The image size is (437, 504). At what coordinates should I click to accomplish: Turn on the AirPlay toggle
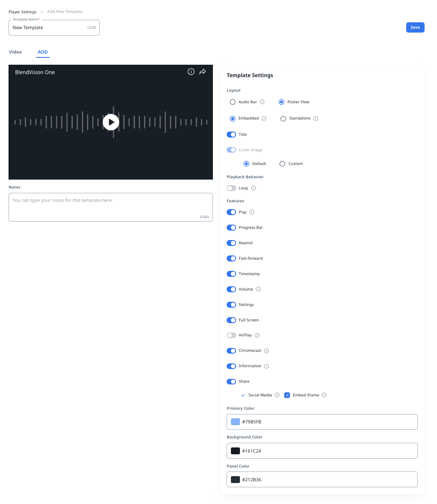[231, 336]
